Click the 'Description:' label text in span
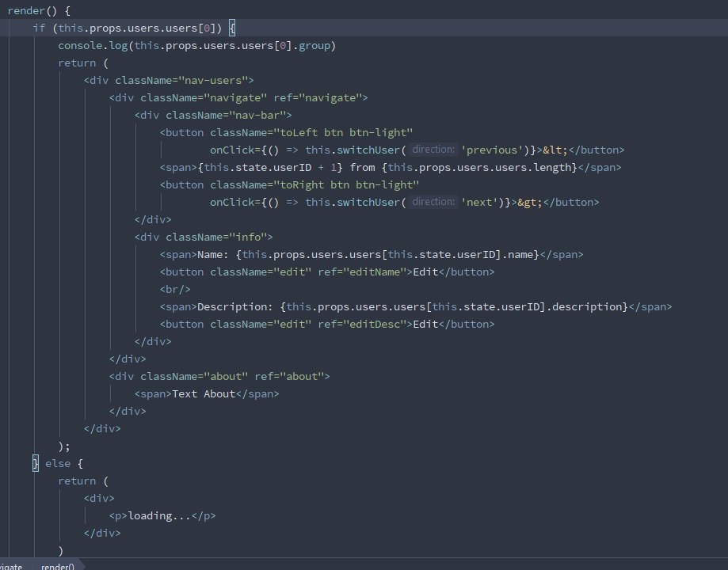The width and height of the screenshot is (728, 570). 235,307
